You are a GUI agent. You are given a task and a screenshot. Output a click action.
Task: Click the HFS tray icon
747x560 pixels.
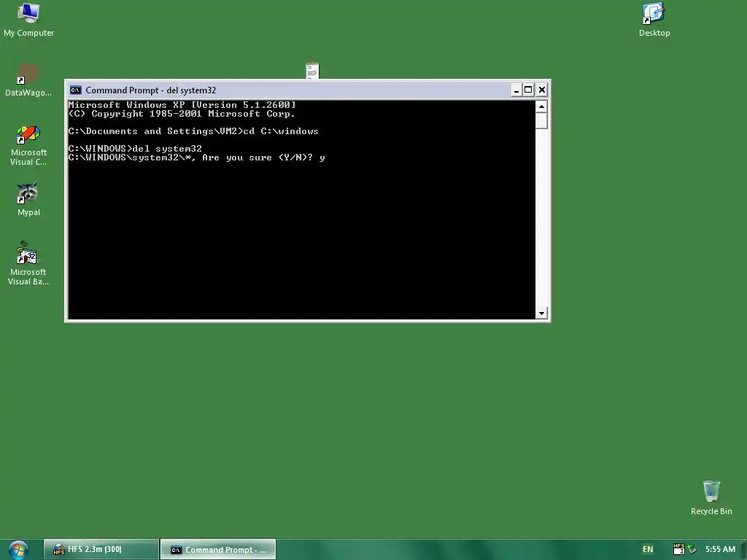pos(679,549)
